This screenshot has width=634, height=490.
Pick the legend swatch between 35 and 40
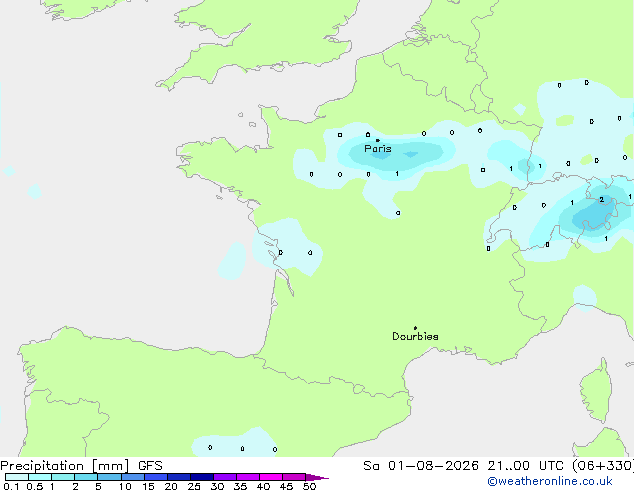[x=248, y=477]
